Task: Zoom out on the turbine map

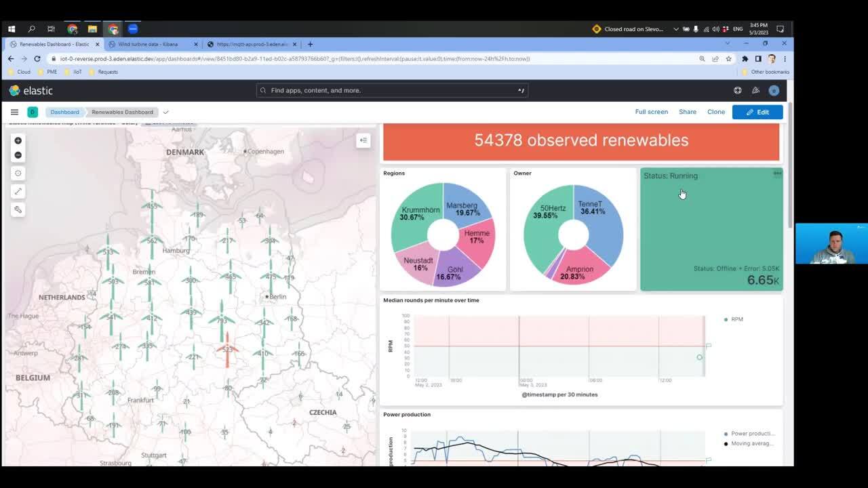Action: (x=18, y=155)
